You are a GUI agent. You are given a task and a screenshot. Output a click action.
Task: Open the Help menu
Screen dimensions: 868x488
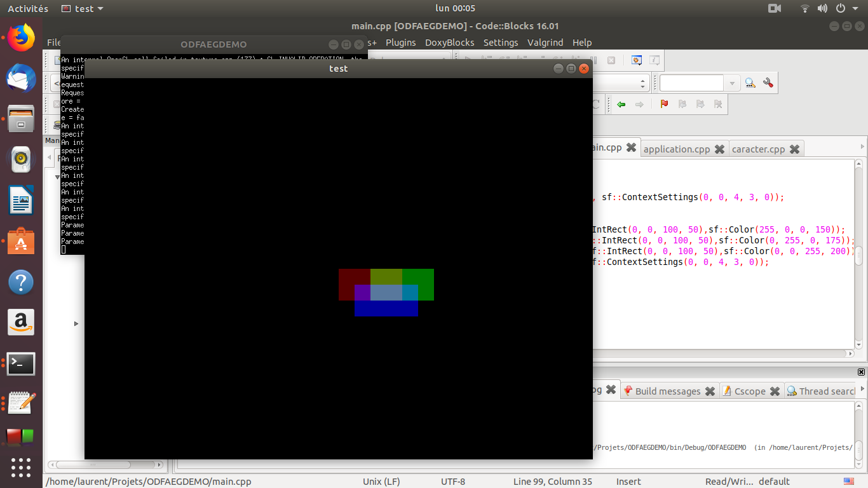[x=582, y=43]
